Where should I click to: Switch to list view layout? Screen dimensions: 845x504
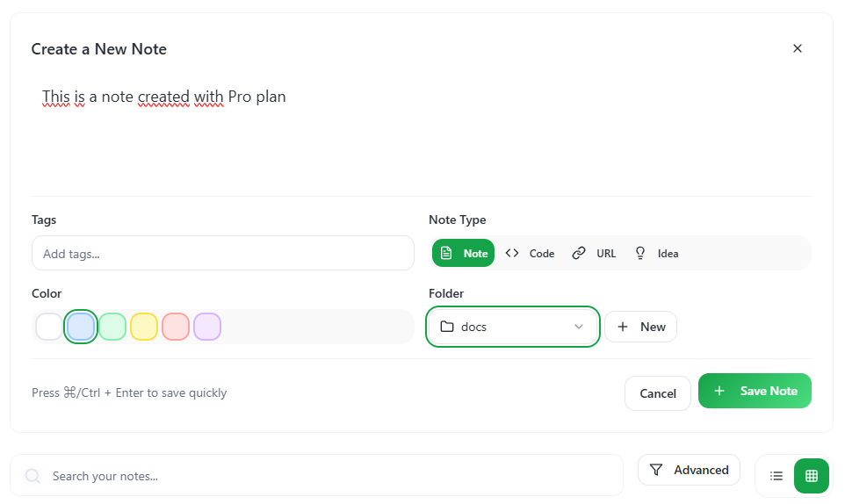point(776,476)
